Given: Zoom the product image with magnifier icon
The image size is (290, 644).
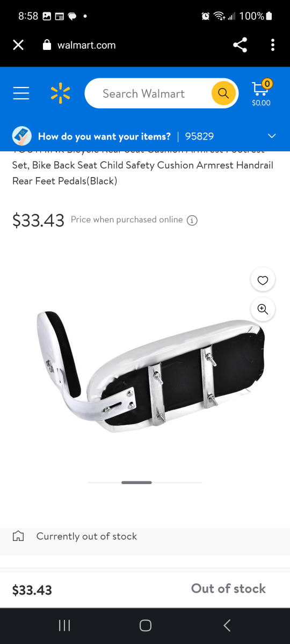Looking at the screenshot, I should [x=263, y=309].
